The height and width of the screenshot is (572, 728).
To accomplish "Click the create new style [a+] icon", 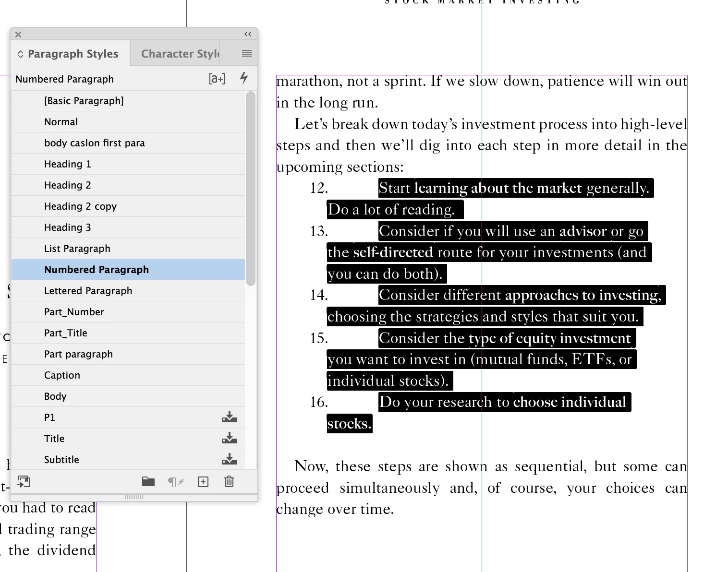I will pos(217,79).
